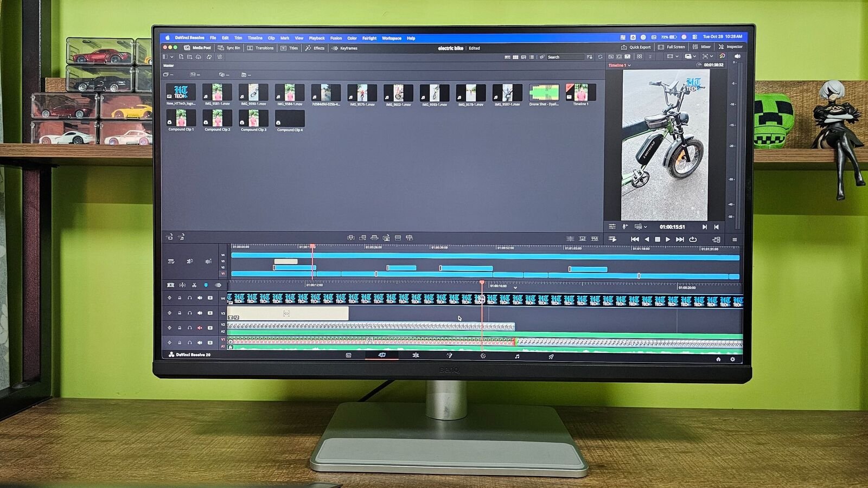
Task: Open the Timeline 1 selector dropdown
Action: tap(628, 64)
